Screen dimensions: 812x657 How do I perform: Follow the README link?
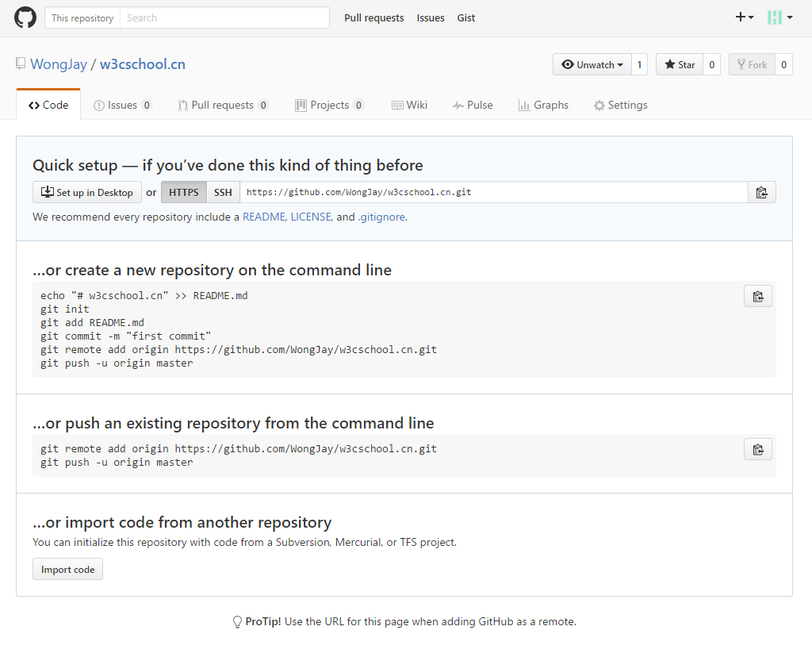(263, 217)
